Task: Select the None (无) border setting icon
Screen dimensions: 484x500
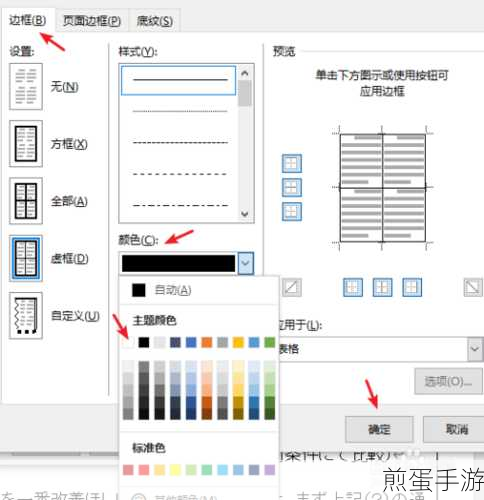Action: pyautogui.click(x=26, y=87)
